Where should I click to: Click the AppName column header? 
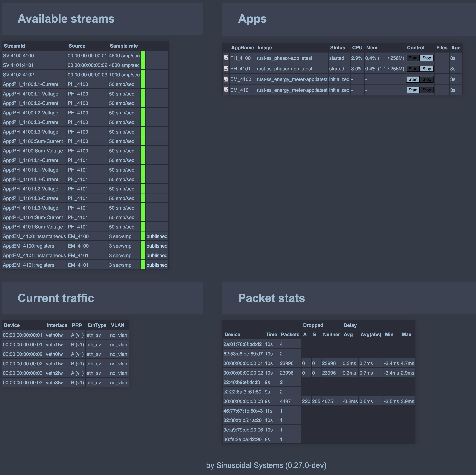coord(242,48)
